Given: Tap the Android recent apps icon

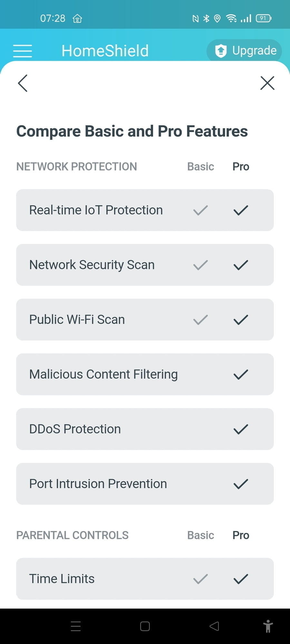Looking at the screenshot, I should point(76,626).
